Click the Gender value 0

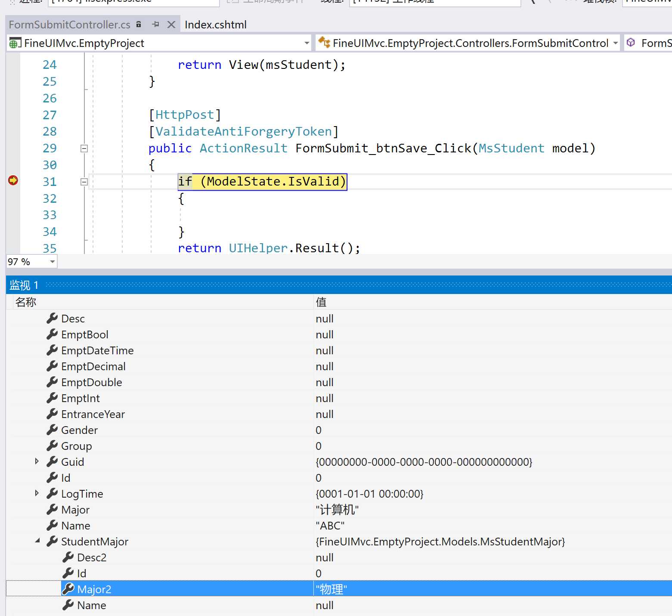[x=319, y=430]
